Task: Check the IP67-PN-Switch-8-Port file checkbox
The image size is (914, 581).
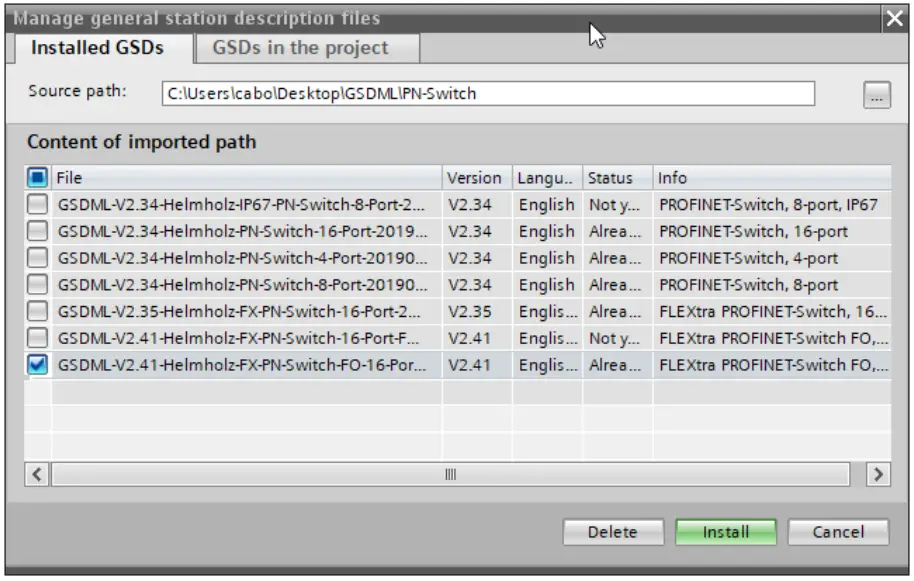Action: pos(37,204)
